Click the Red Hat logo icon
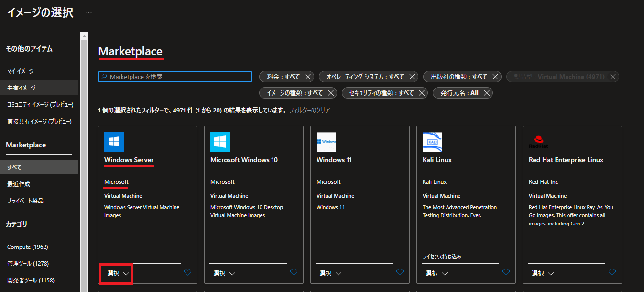 point(538,142)
